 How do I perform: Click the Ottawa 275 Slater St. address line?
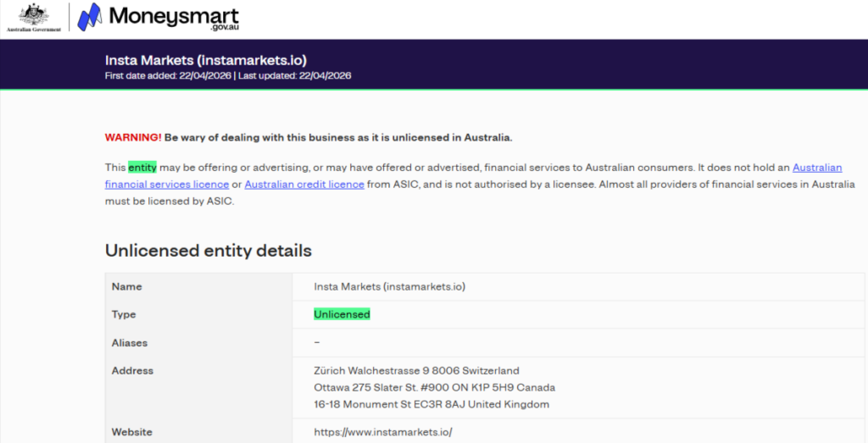pyautogui.click(x=435, y=387)
